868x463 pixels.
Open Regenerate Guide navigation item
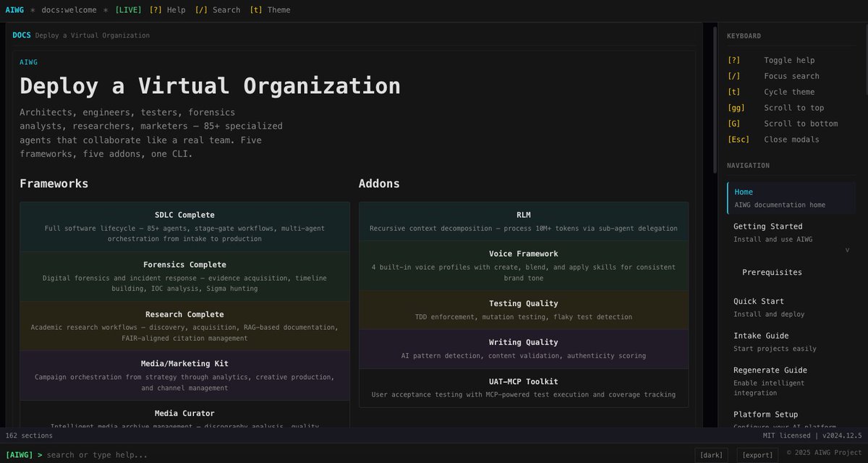coord(791,381)
